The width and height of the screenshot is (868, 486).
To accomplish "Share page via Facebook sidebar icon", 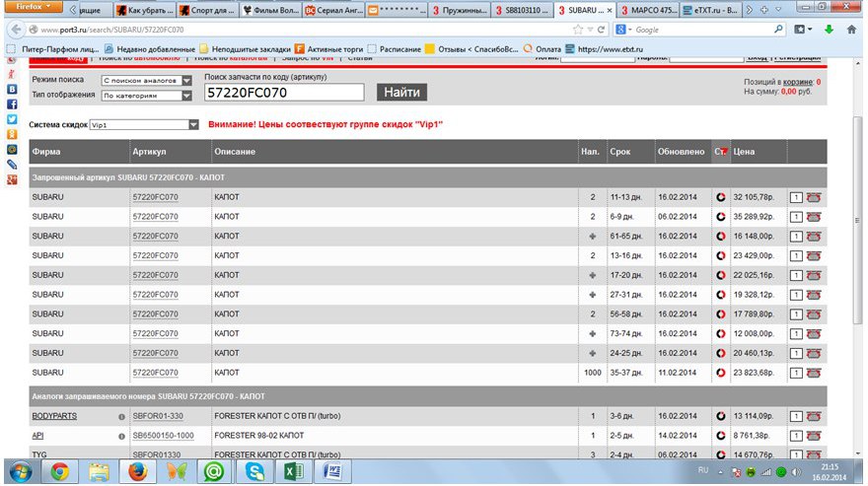I will coord(12,104).
